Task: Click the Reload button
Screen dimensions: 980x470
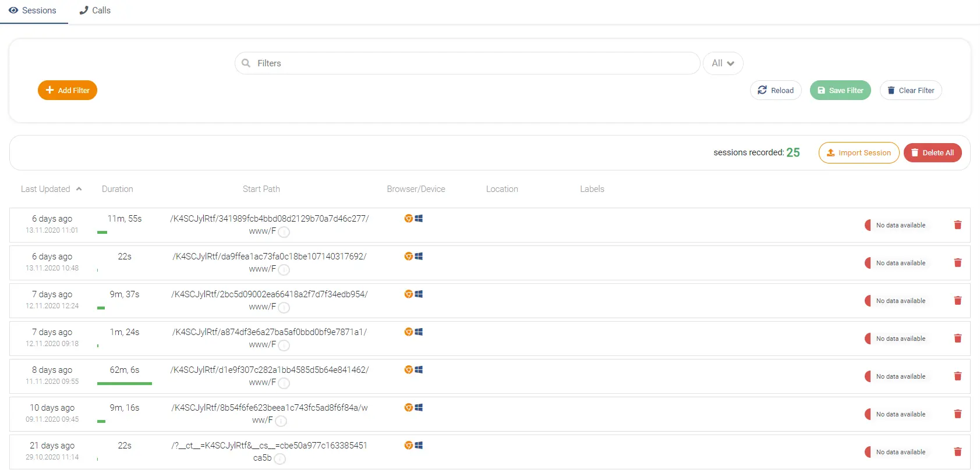Action: click(776, 90)
